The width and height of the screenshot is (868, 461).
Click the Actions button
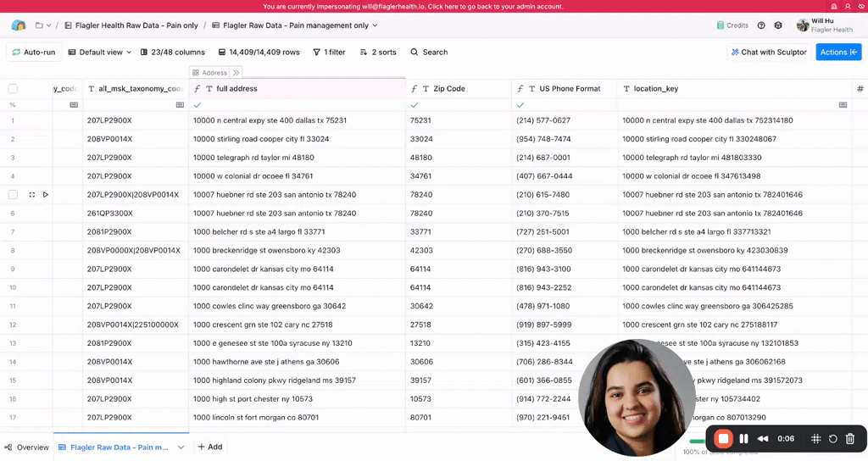coord(837,53)
